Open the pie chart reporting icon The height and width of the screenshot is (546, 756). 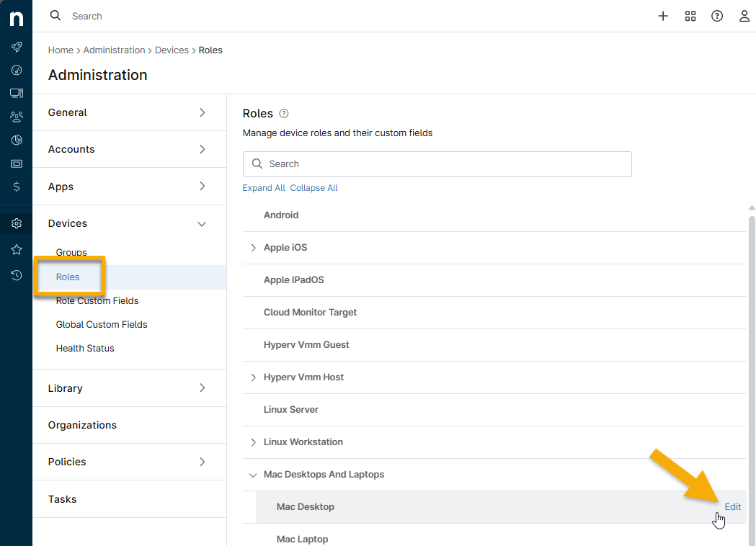[16, 140]
